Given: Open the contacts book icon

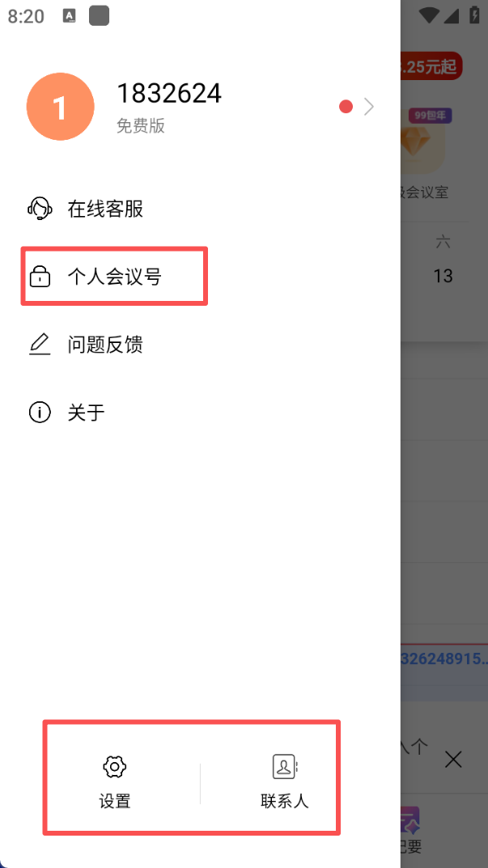Looking at the screenshot, I should click(285, 767).
